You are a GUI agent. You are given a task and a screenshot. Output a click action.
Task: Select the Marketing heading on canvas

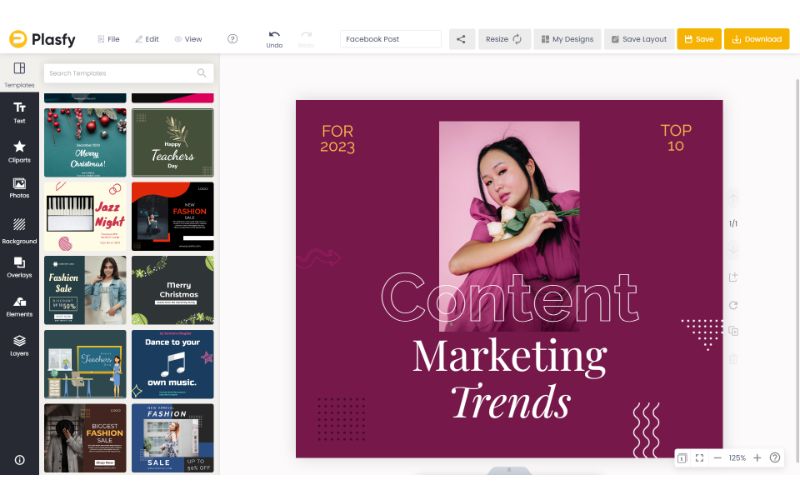(x=510, y=356)
